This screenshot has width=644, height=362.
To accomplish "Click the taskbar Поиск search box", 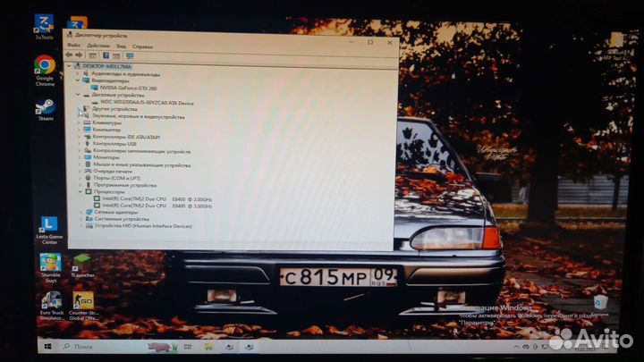I will pos(103,347).
